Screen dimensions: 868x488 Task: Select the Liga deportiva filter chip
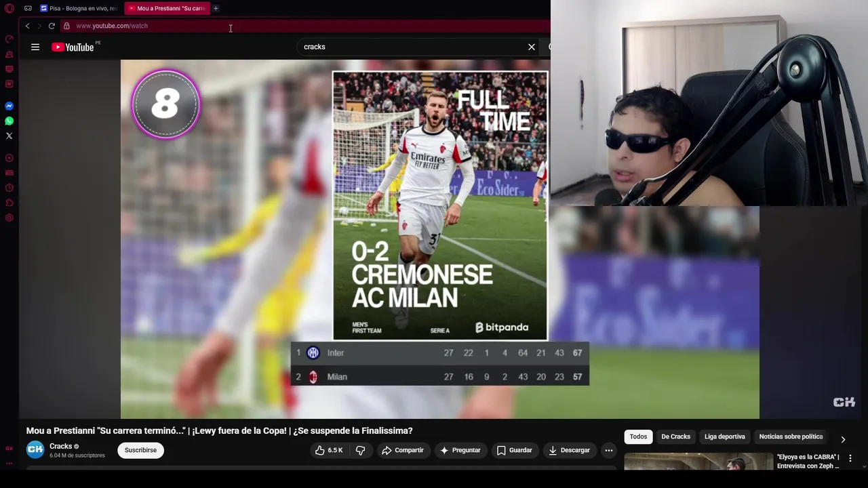(724, 436)
